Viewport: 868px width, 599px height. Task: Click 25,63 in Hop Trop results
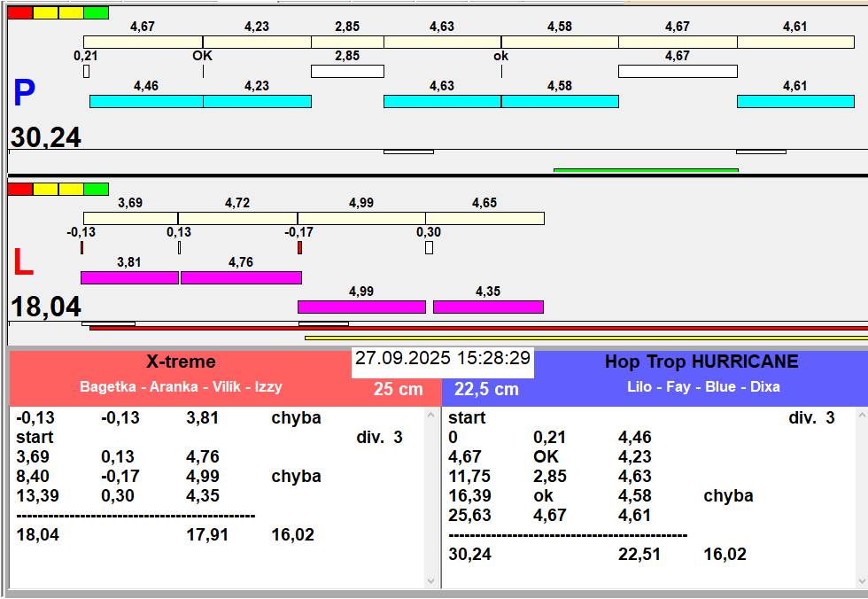[469, 516]
